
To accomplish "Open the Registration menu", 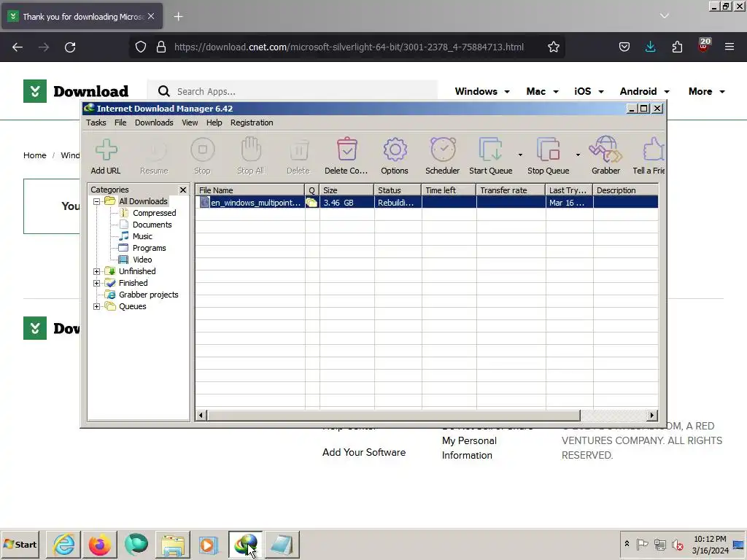I will coord(252,122).
